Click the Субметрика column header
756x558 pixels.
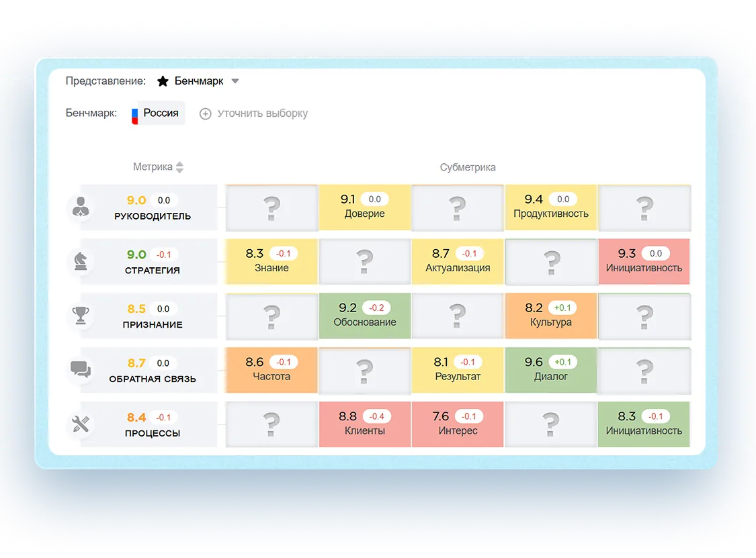468,167
